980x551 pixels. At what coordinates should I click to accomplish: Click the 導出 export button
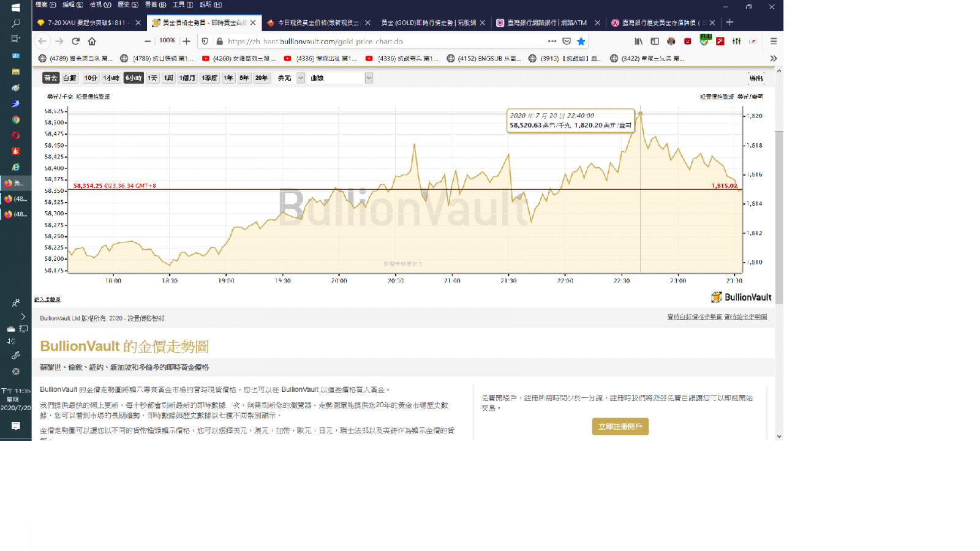pyautogui.click(x=756, y=78)
